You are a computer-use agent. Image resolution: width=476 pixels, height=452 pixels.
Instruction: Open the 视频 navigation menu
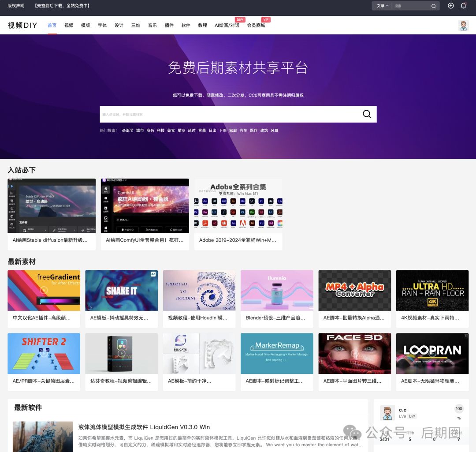pos(69,25)
